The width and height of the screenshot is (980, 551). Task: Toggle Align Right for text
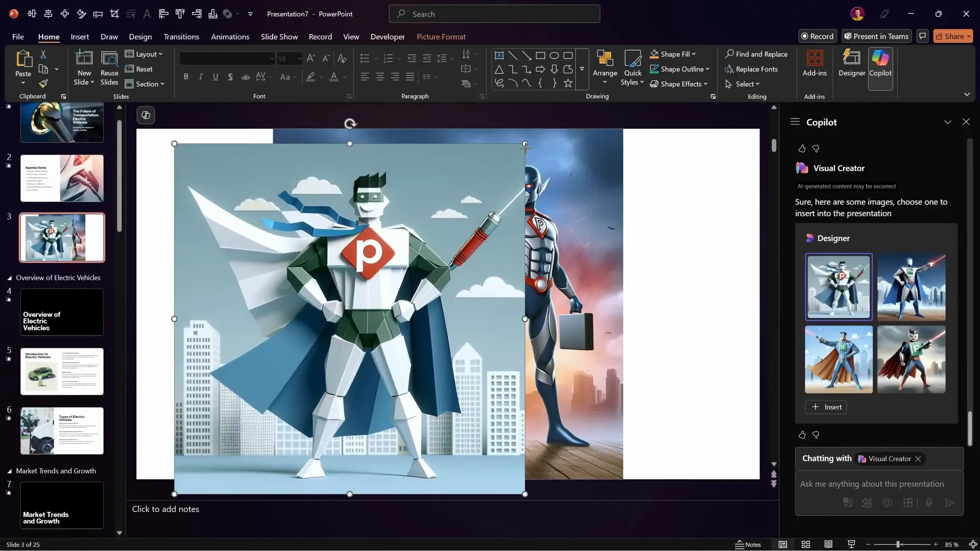coord(395,77)
